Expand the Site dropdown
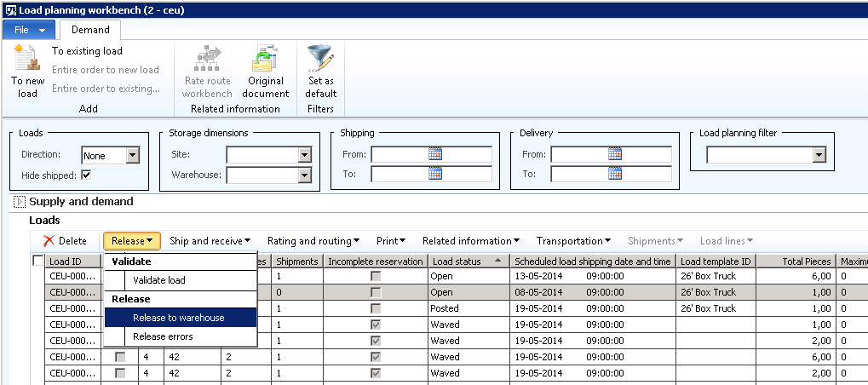This screenshot has width=868, height=385. 305,155
